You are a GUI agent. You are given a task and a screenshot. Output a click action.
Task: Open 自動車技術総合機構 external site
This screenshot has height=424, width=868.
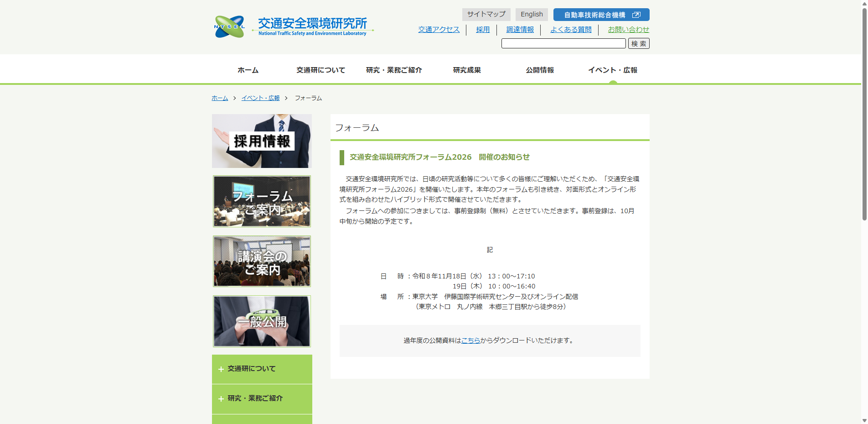(x=601, y=15)
